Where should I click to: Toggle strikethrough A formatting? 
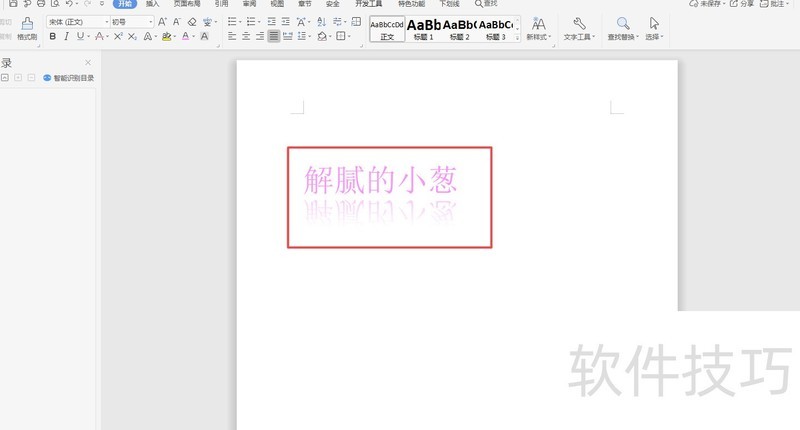point(99,36)
